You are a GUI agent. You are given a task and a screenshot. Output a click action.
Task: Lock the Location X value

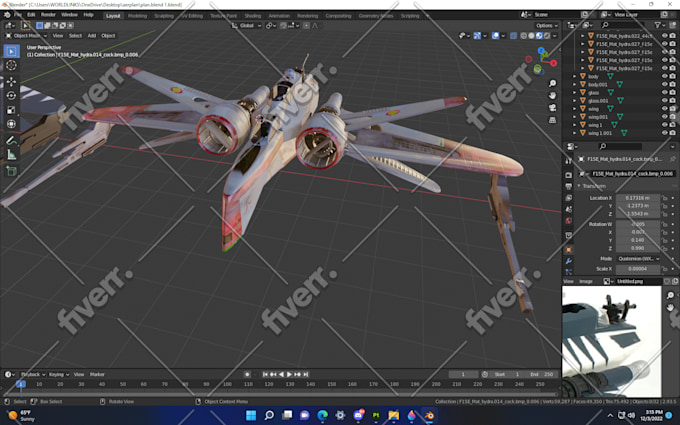point(664,198)
